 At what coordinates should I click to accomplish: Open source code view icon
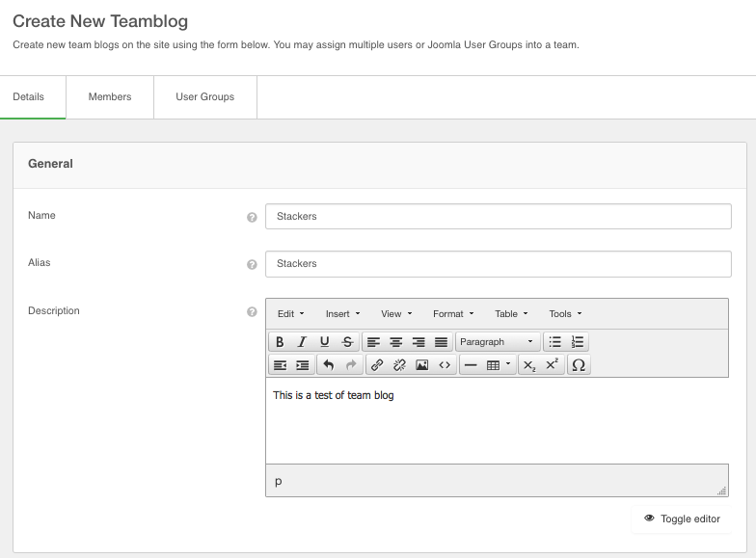pyautogui.click(x=445, y=364)
